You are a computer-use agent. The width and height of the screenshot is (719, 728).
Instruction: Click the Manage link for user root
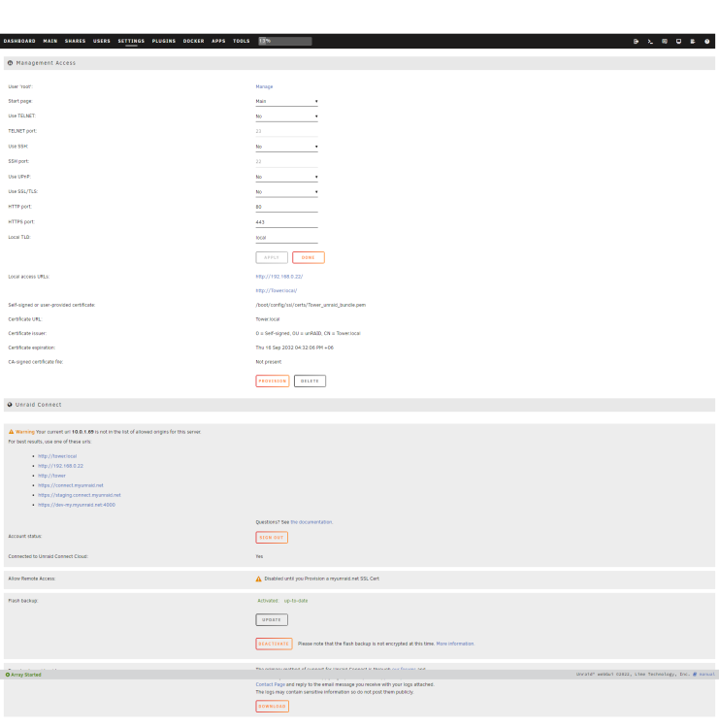(x=264, y=86)
